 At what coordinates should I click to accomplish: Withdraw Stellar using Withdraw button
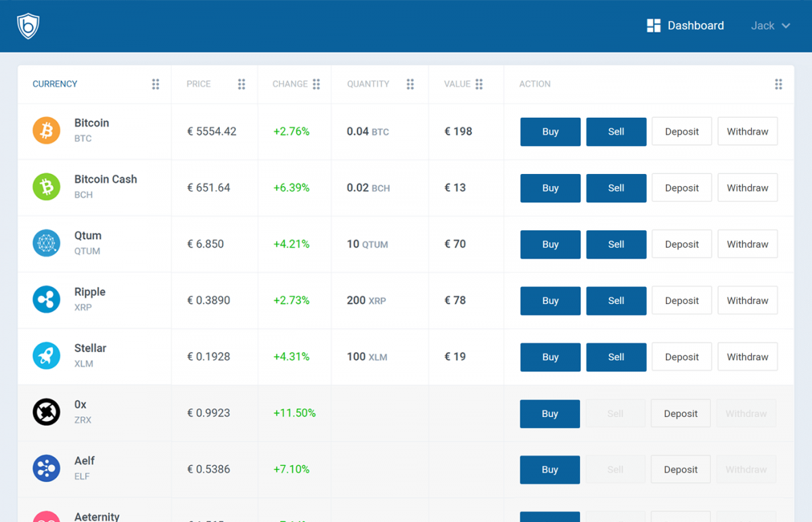747,357
